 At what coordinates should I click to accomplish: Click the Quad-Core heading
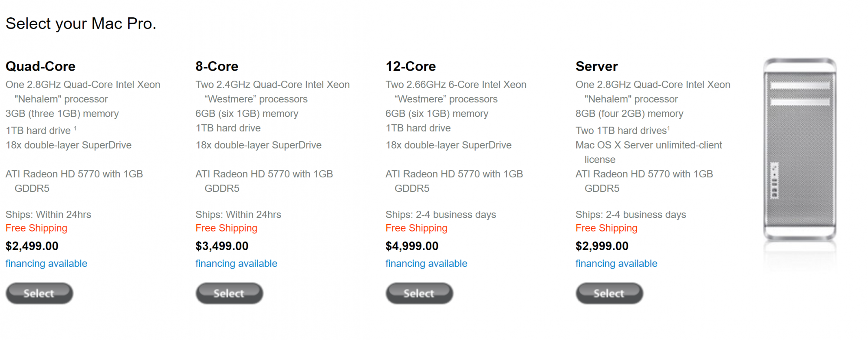tap(40, 66)
